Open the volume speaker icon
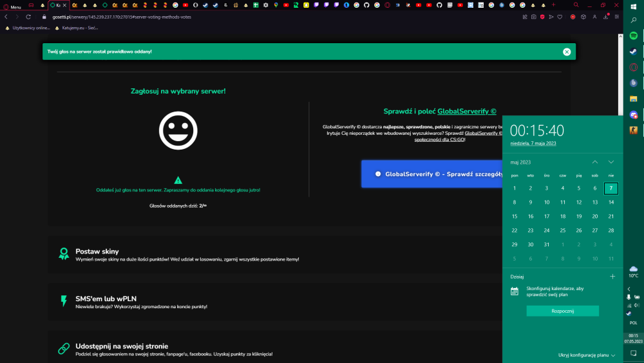 637,306
